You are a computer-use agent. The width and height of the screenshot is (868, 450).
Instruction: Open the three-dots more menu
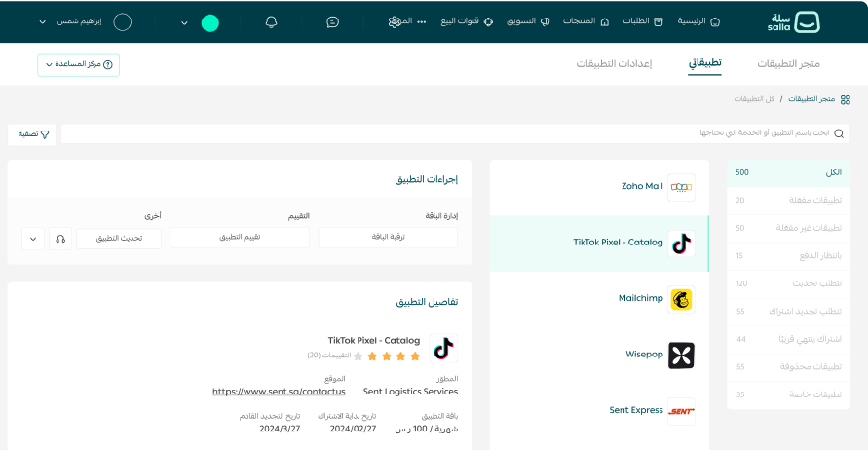pyautogui.click(x=422, y=22)
